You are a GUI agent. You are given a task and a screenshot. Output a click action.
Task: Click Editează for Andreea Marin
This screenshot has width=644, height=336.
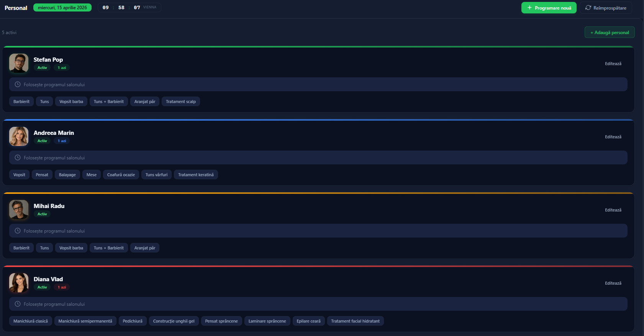613,137
